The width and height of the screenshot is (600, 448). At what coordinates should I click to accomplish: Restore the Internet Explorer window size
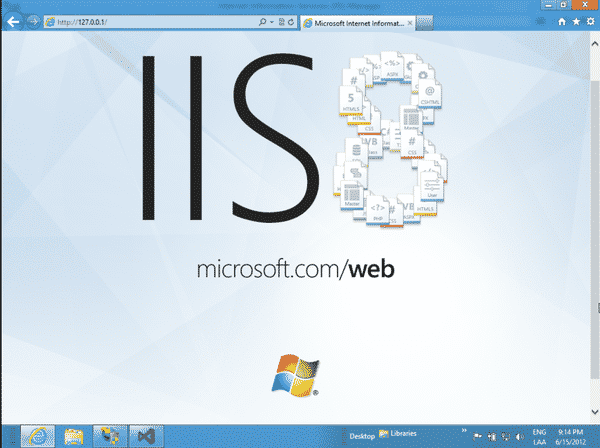pyautogui.click(x=563, y=5)
